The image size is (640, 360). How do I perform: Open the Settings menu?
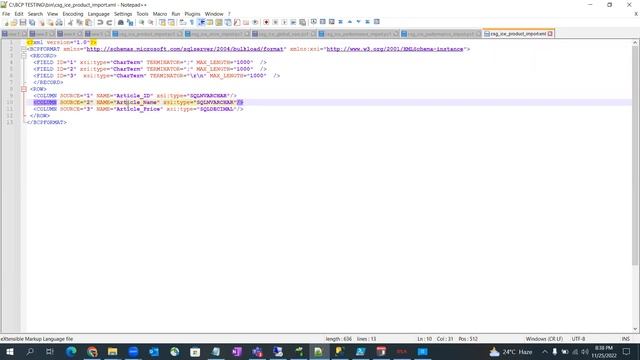(x=123, y=14)
